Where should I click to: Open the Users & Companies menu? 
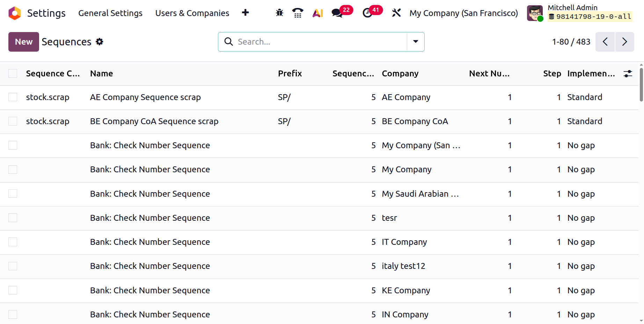coord(192,13)
